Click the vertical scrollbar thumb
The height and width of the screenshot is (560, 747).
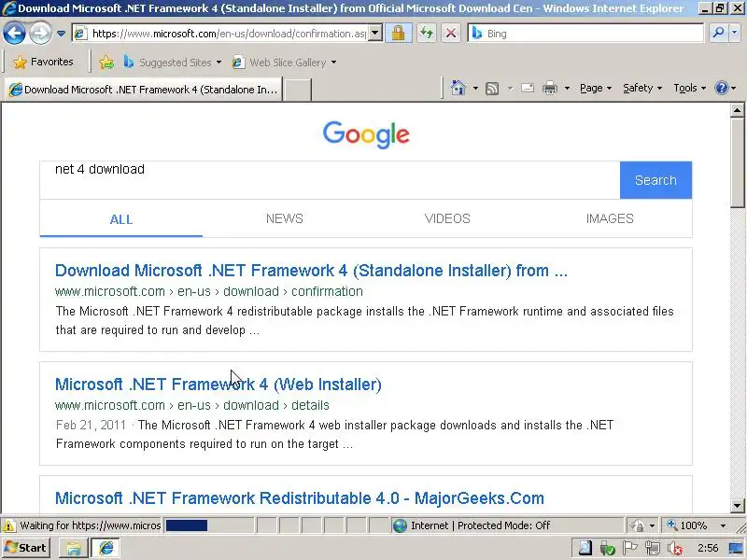point(737,162)
